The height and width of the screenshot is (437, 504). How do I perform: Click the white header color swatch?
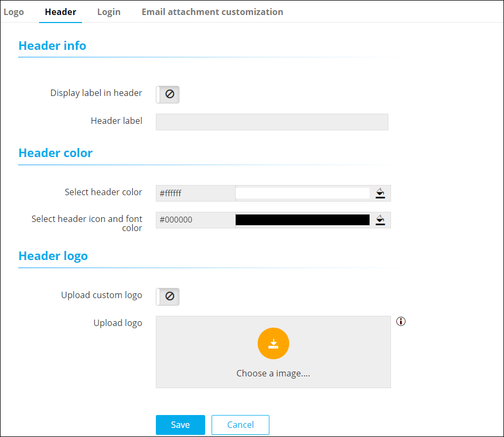tap(303, 193)
